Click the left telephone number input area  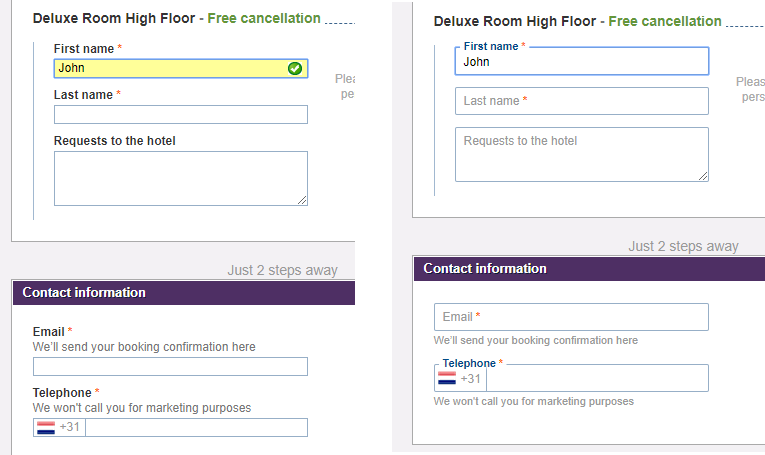(197, 428)
